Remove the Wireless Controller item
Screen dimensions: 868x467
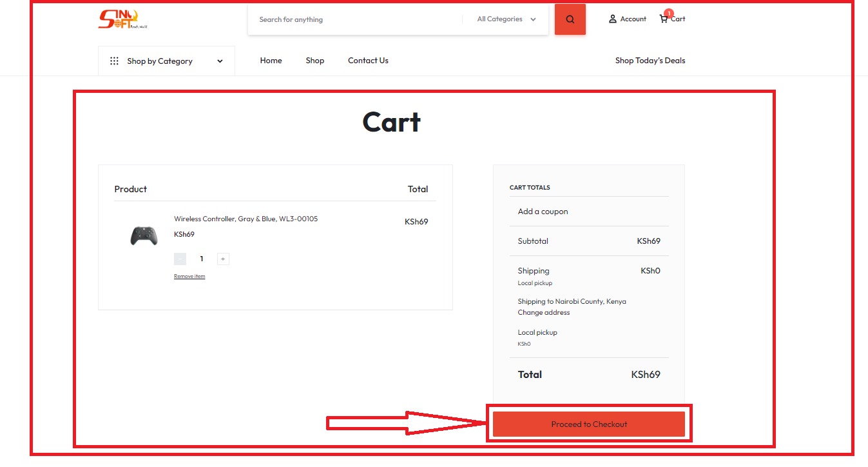[189, 276]
